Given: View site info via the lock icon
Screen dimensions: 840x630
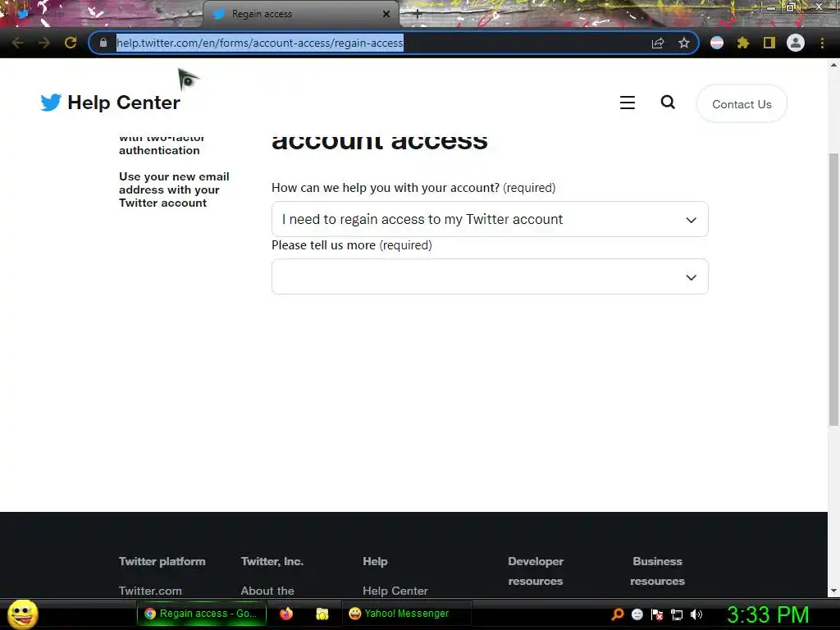Looking at the screenshot, I should click(x=103, y=43).
